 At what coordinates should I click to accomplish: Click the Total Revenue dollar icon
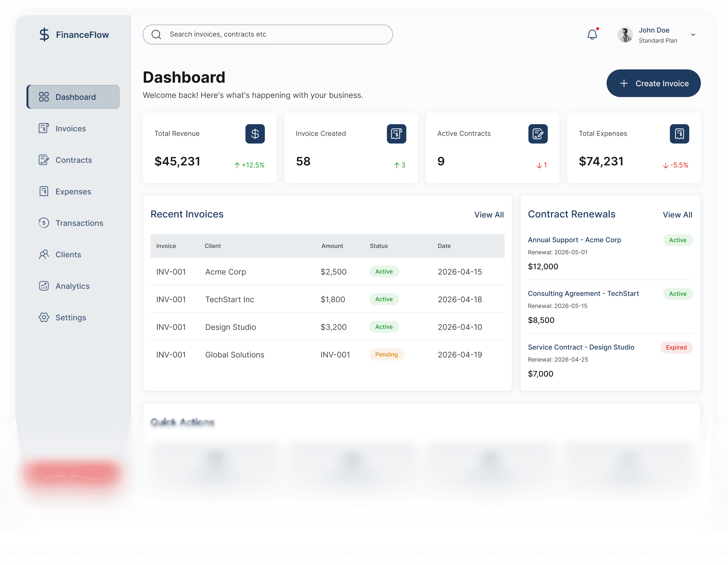point(255,134)
